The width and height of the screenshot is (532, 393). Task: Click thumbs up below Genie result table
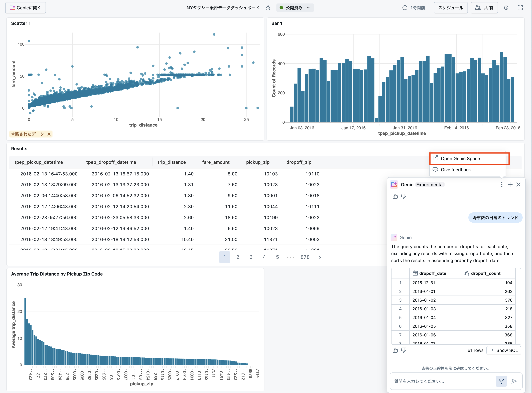(395, 350)
